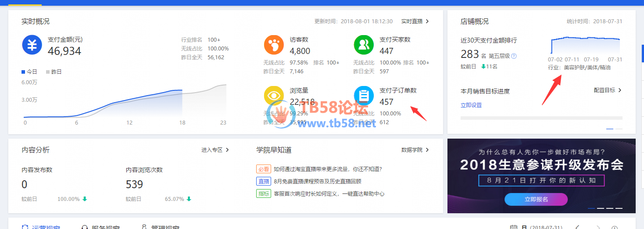This screenshot has width=644, height=229.
Task: Open the 进入专区 link
Action: (x=212, y=150)
